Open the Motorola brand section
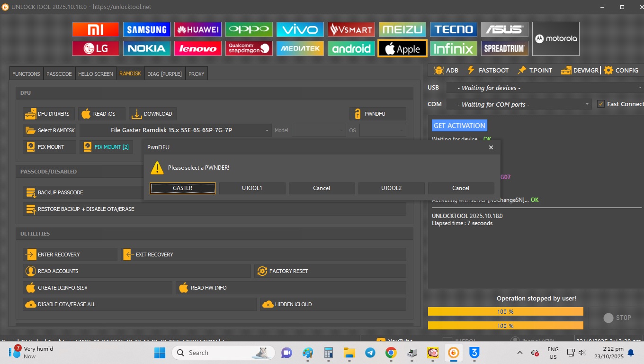Screen dimensions: 644x364 [555, 39]
